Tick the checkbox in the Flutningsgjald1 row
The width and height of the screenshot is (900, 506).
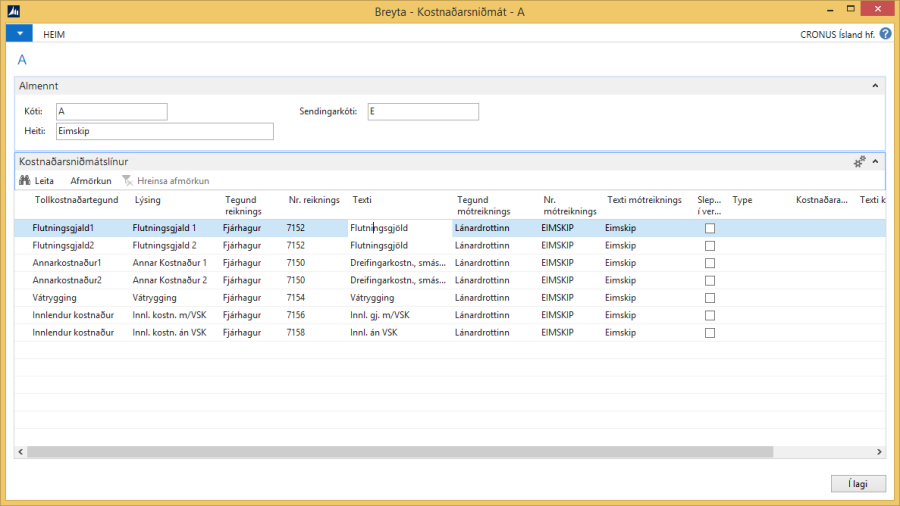(710, 228)
